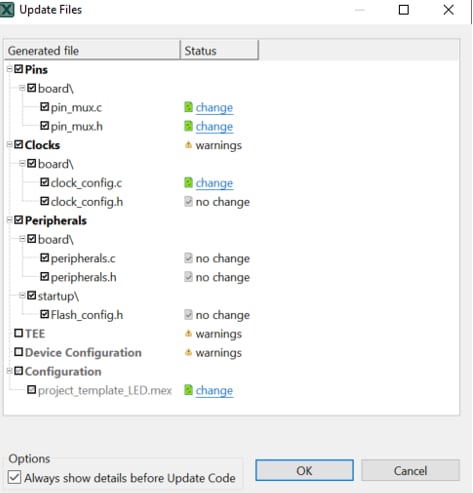Toggle Always show details before Update Code

tap(14, 477)
